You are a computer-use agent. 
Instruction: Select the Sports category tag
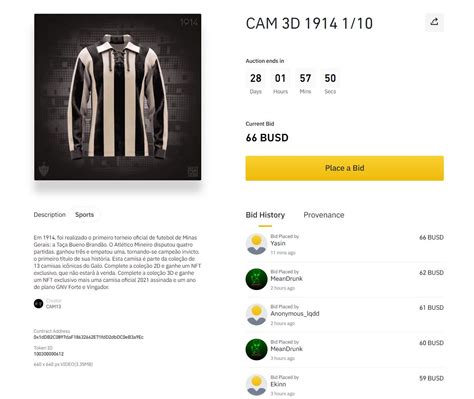coord(84,215)
